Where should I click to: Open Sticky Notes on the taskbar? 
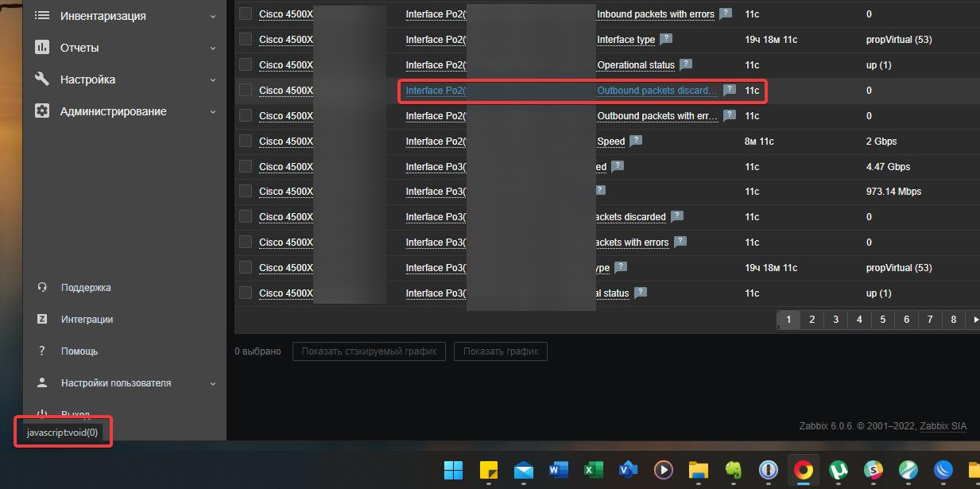coord(488,470)
